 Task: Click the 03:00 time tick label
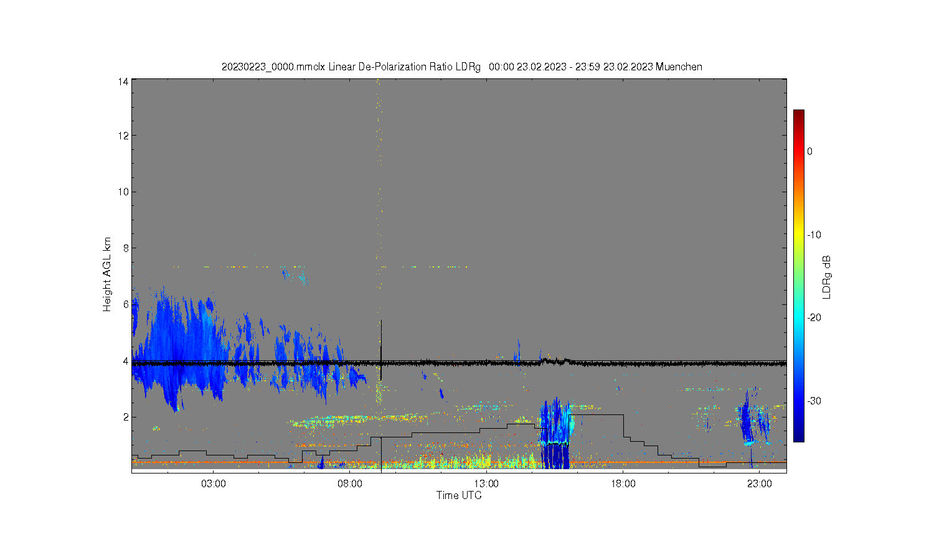point(214,483)
